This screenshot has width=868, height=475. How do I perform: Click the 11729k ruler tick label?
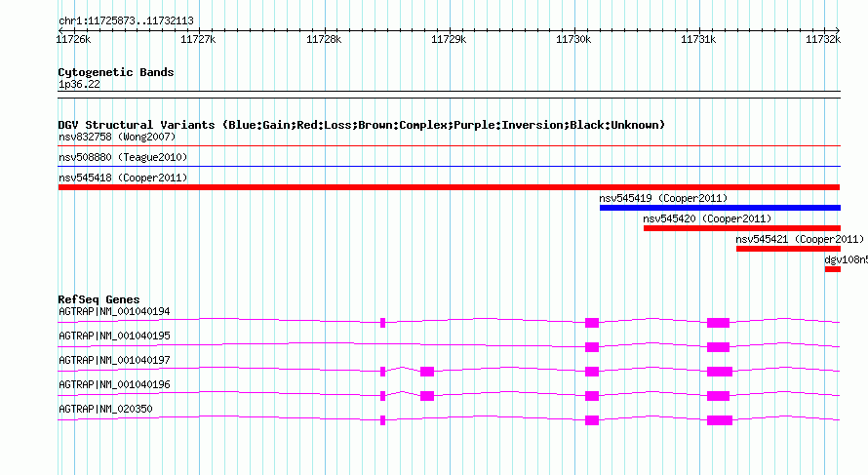[x=449, y=39]
